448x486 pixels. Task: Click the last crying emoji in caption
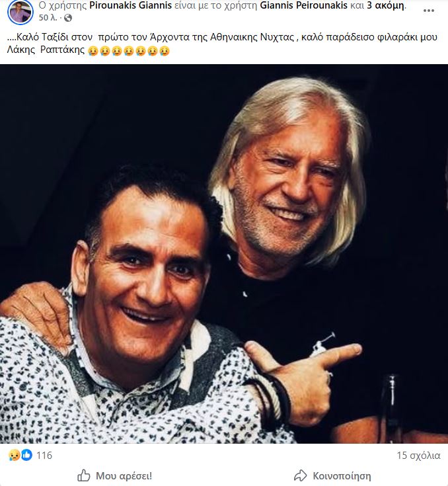165,51
